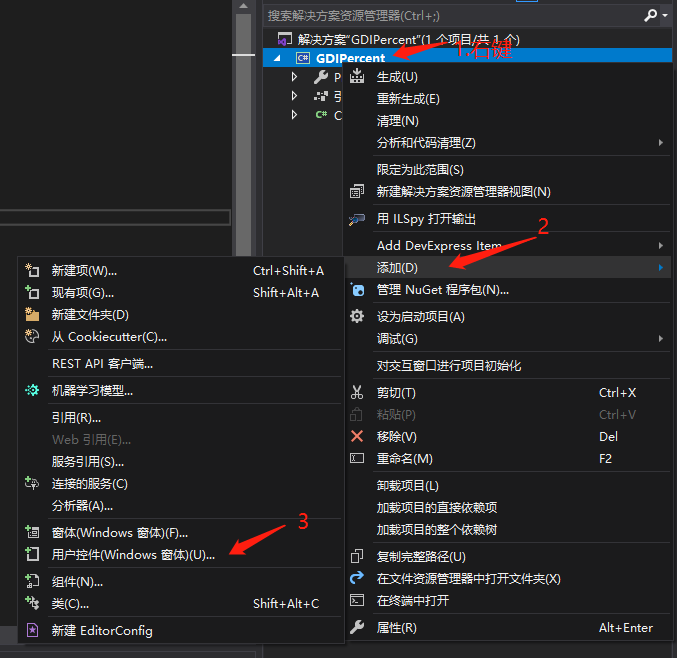
Task: Click the build icon next to 生成(U)
Action: [357, 76]
